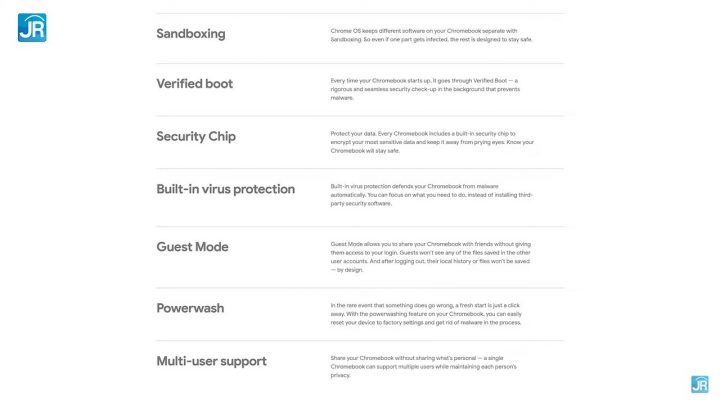Click the paragraph starting 'Chrome OS keeps different software'
Viewport: 720px width, 405px height.
pos(430,35)
